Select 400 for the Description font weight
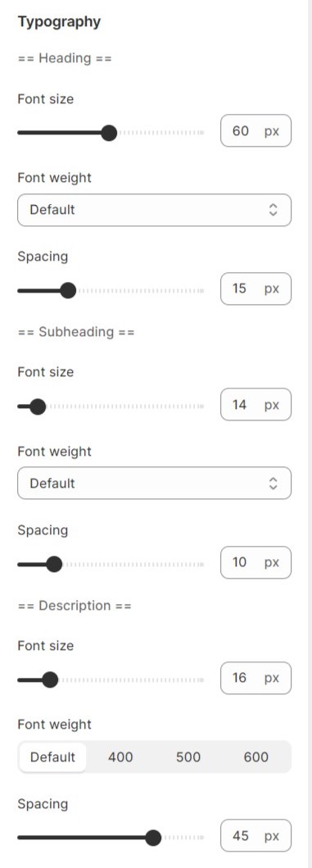The width and height of the screenshot is (312, 868). click(x=120, y=757)
